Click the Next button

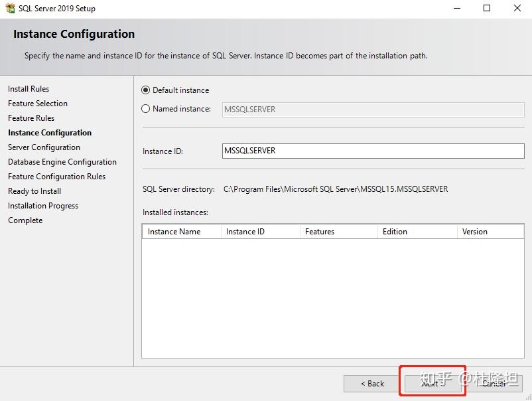click(x=432, y=383)
